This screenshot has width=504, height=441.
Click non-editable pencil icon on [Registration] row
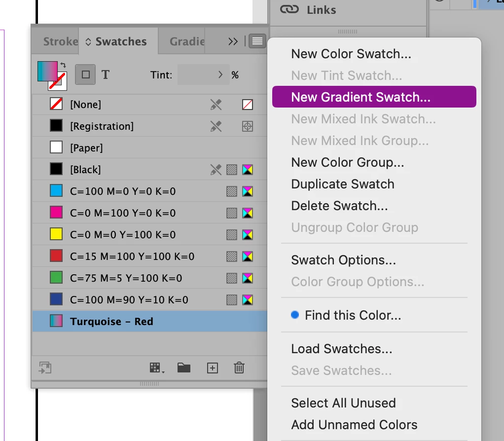point(216,126)
